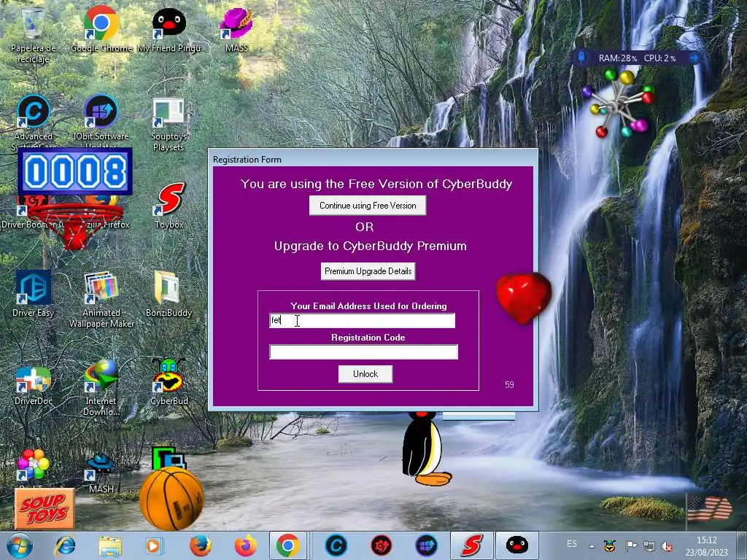747x560 pixels.
Task: Select the BonziBuddy folder icon
Action: click(x=169, y=294)
